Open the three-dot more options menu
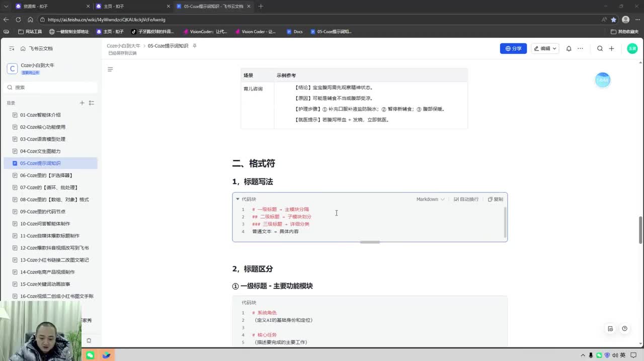 pyautogui.click(x=580, y=49)
